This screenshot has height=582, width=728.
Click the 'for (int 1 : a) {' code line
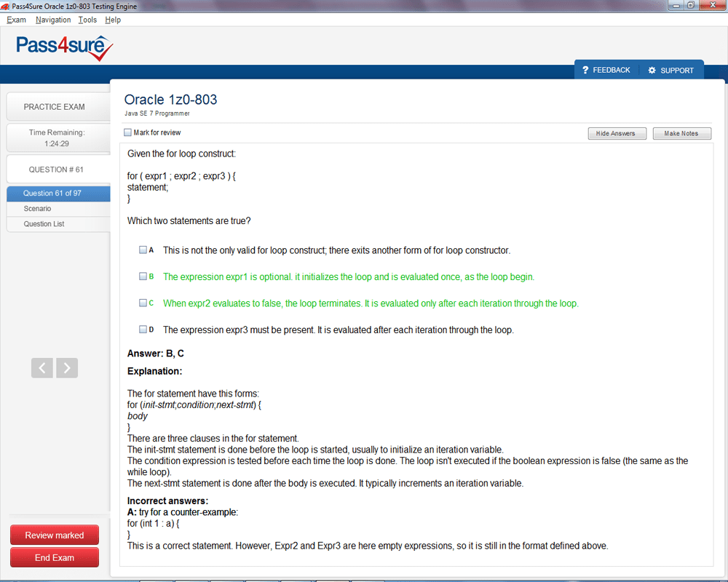153,523
